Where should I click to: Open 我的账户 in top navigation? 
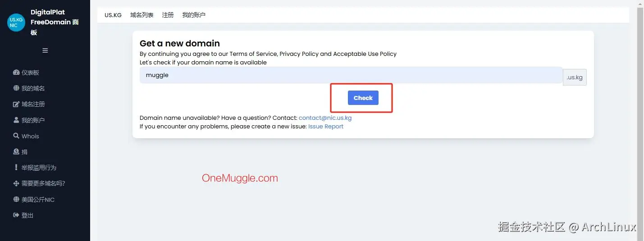[x=194, y=15]
